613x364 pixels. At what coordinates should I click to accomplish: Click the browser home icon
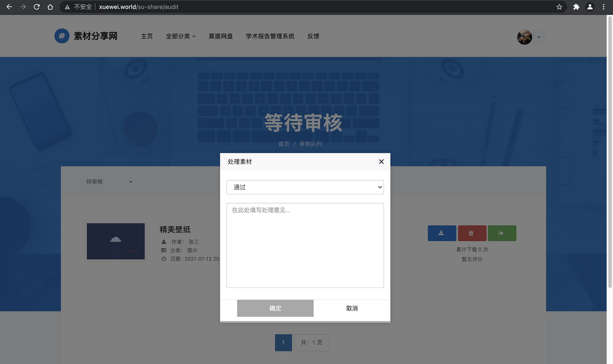coord(50,7)
